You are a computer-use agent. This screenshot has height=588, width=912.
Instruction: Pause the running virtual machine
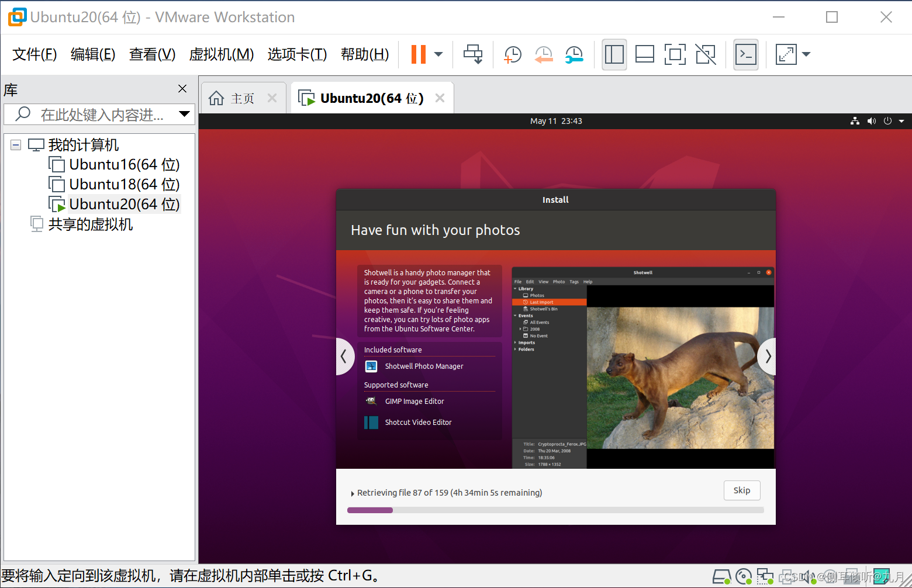coord(418,54)
